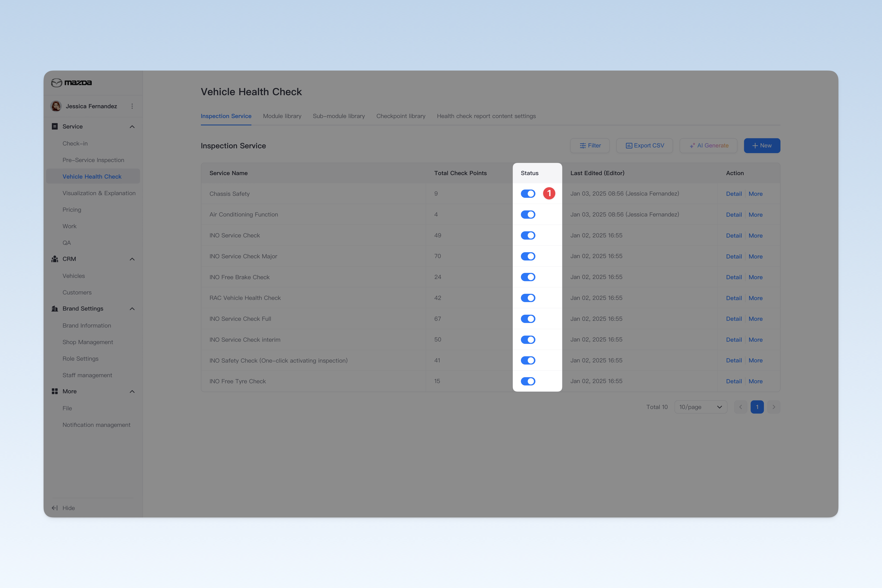Open Visualization & Explanation in sidebar

[x=93, y=193]
